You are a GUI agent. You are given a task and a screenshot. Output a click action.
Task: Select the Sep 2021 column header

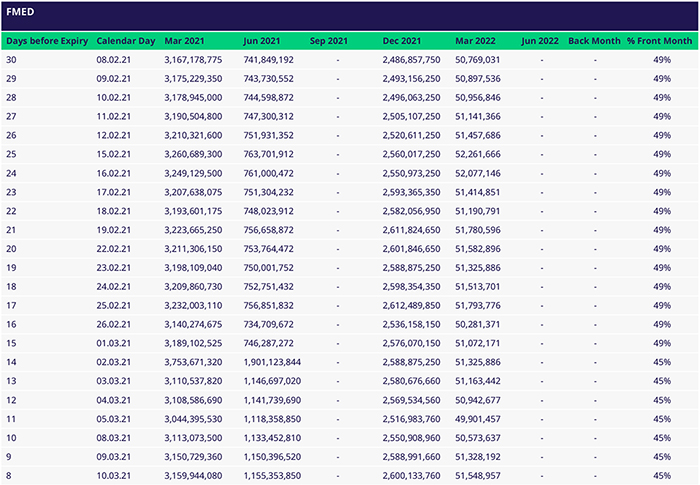coord(329,41)
